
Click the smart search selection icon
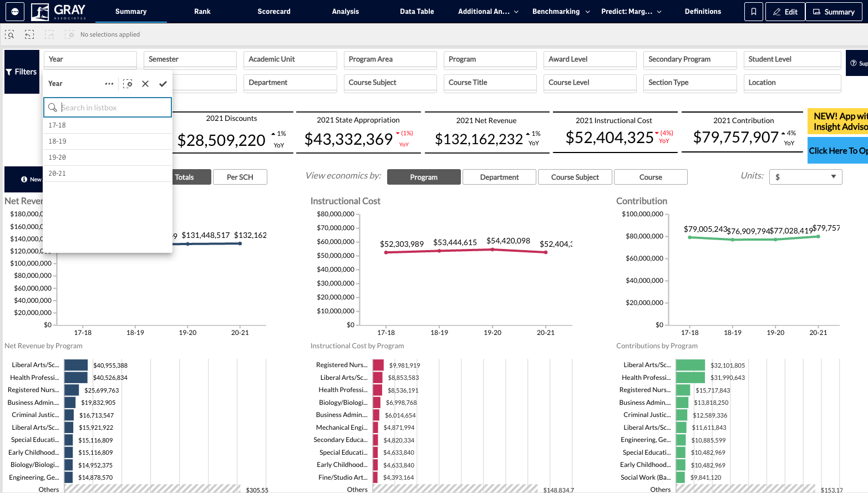click(9, 34)
